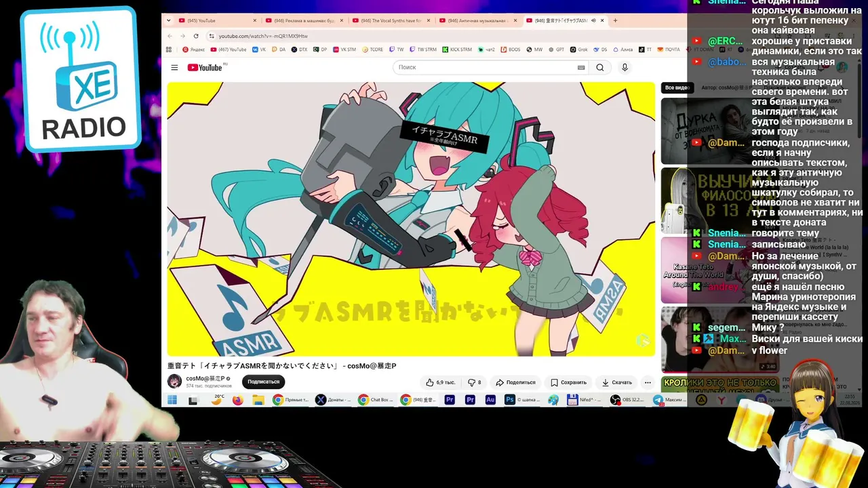Switch to the "Донаты" taskbar window
868x488 pixels.
(333, 401)
